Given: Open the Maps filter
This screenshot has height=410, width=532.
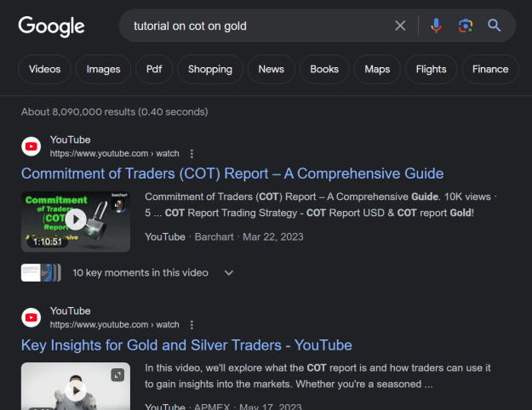Looking at the screenshot, I should 377,69.
